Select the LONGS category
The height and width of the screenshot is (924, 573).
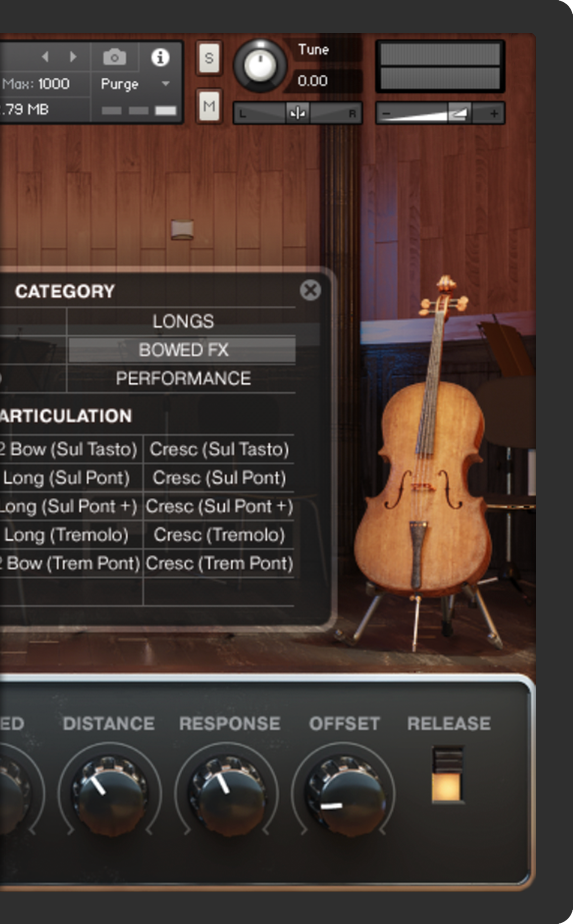click(x=183, y=321)
